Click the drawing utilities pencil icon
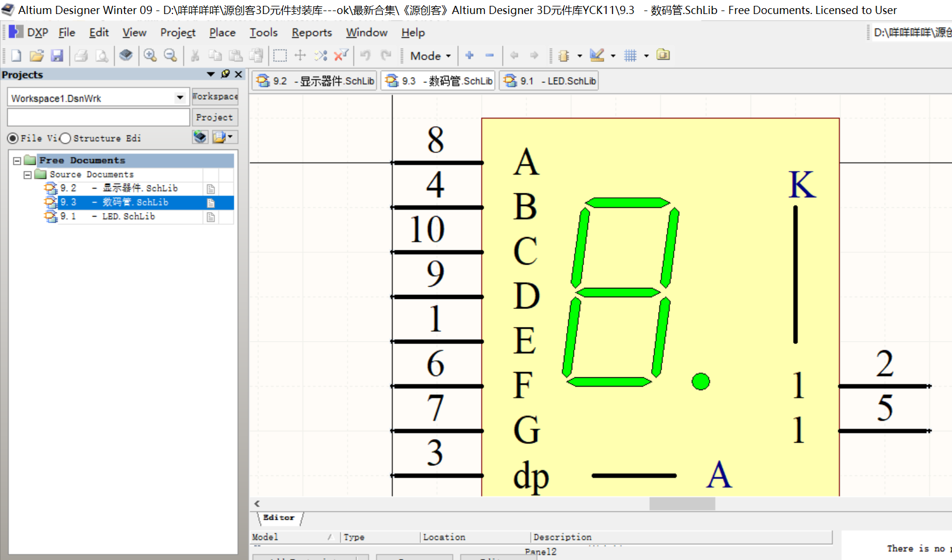The height and width of the screenshot is (560, 952). 597,55
